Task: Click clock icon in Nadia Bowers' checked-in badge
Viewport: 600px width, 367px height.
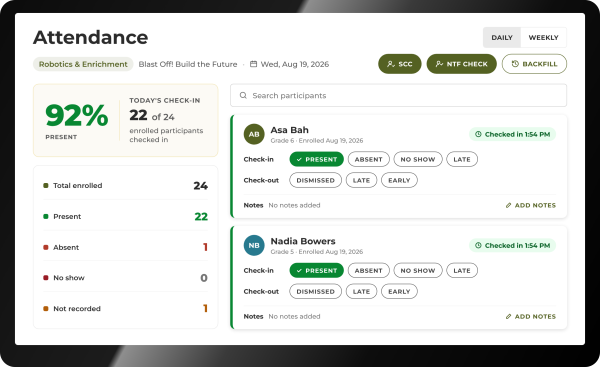Action: tap(478, 245)
